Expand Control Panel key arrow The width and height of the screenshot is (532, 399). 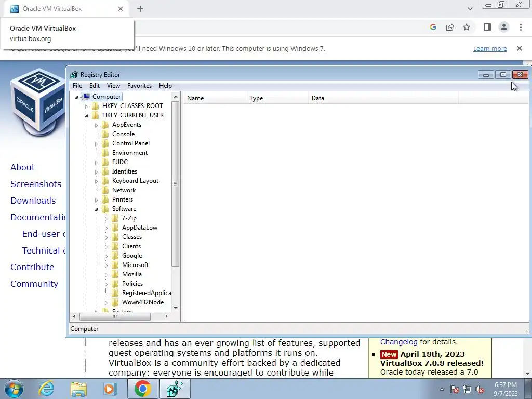96,144
